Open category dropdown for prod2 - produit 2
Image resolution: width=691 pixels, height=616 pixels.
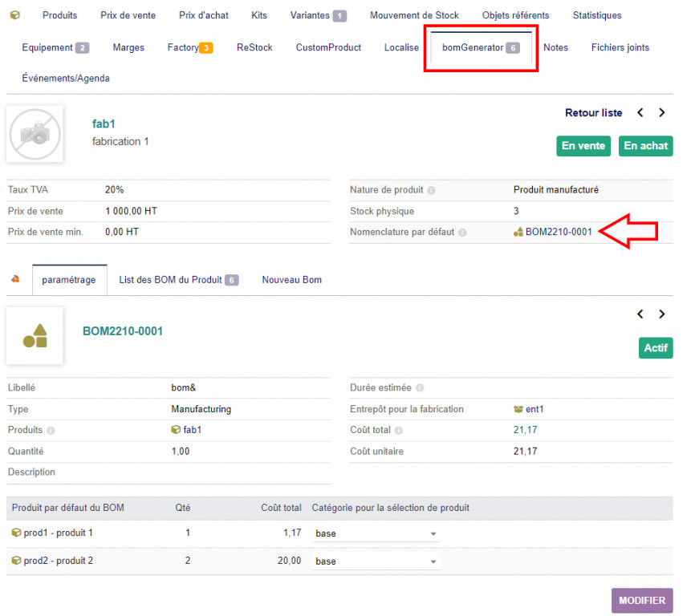click(376, 561)
